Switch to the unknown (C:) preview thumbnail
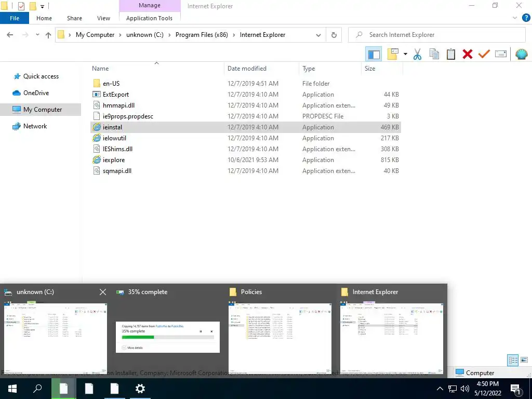Viewport: 532px width, 399px height. point(55,338)
